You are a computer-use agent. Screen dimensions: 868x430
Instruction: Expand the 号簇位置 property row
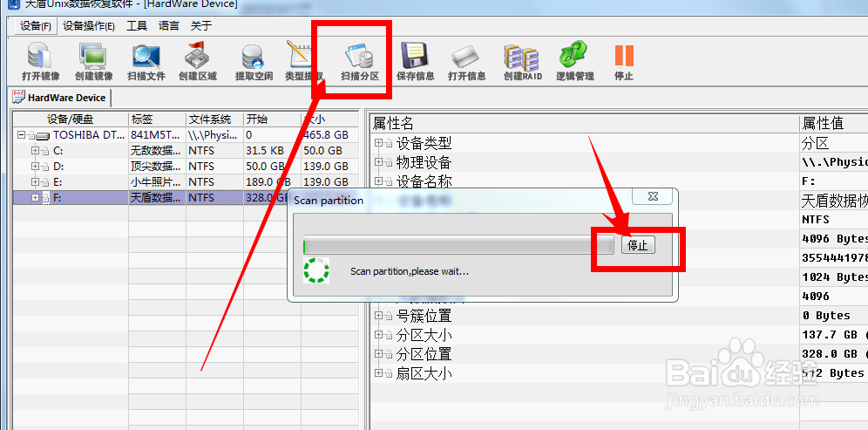coord(378,315)
